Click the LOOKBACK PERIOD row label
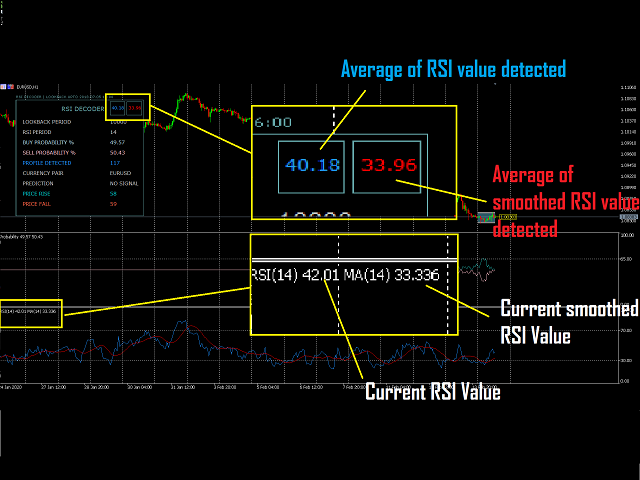 point(47,122)
